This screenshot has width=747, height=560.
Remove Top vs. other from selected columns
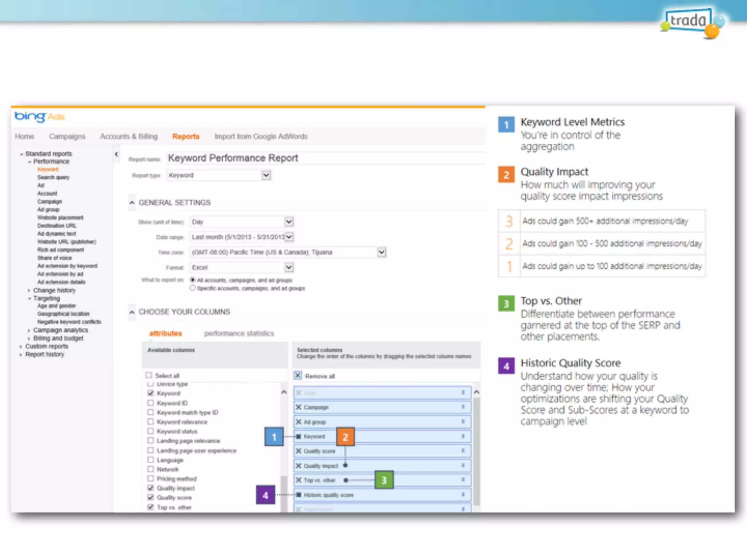pos(299,480)
